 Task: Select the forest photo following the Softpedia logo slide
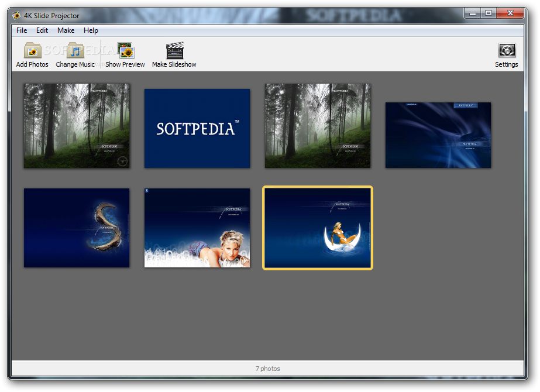point(318,126)
